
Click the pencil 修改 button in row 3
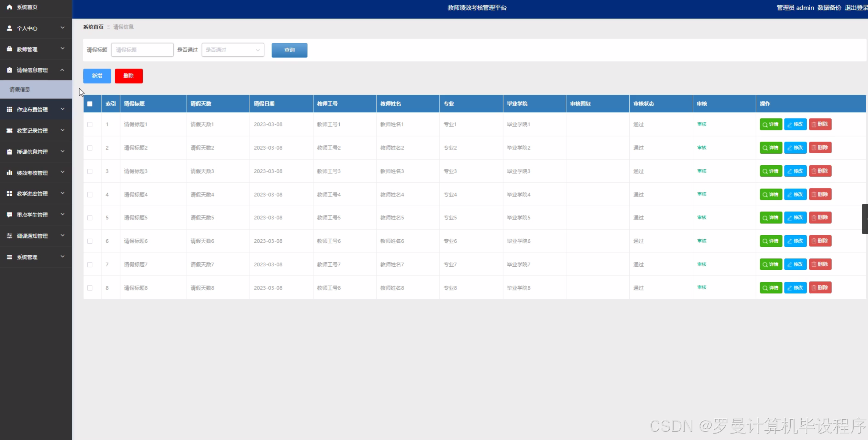tap(795, 171)
